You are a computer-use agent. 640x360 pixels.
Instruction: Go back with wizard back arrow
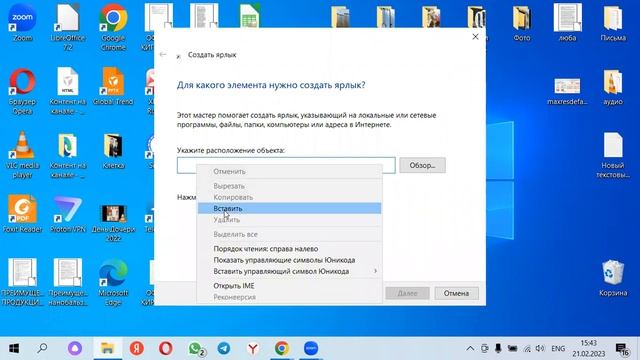click(163, 54)
